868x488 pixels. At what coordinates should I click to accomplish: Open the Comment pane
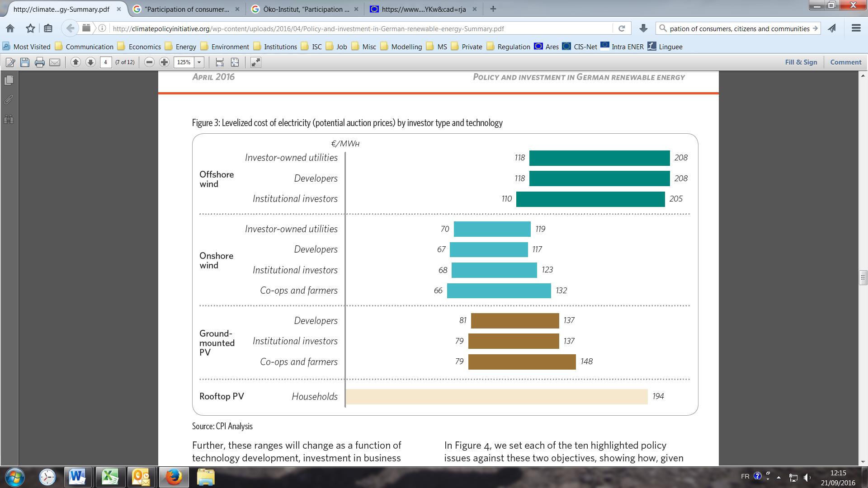[845, 62]
